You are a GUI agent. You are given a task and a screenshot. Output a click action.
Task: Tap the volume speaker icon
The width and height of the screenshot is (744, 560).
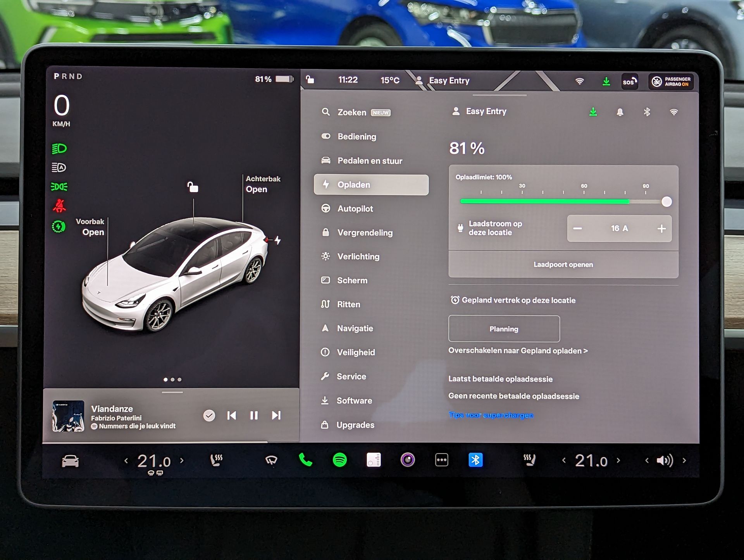tap(665, 460)
